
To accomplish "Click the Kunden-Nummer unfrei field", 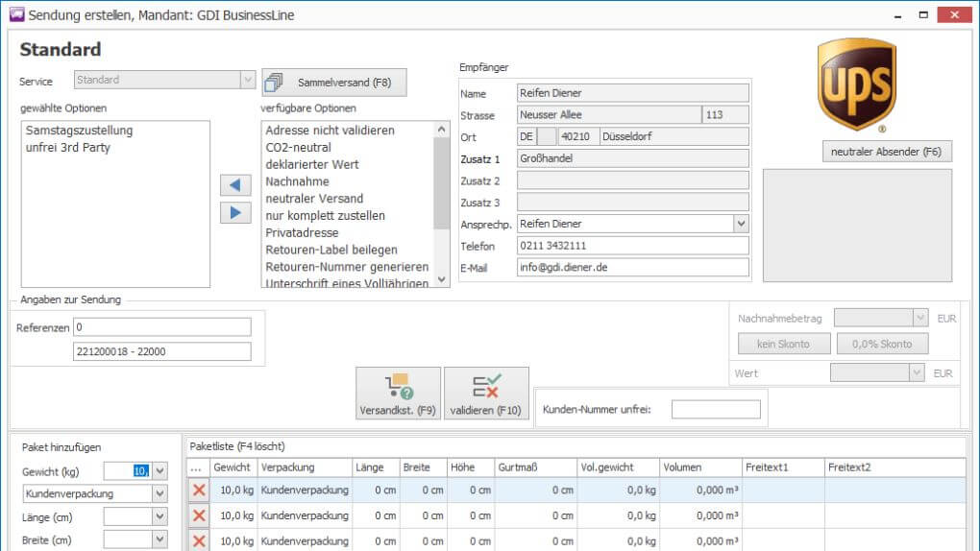I will (x=716, y=409).
